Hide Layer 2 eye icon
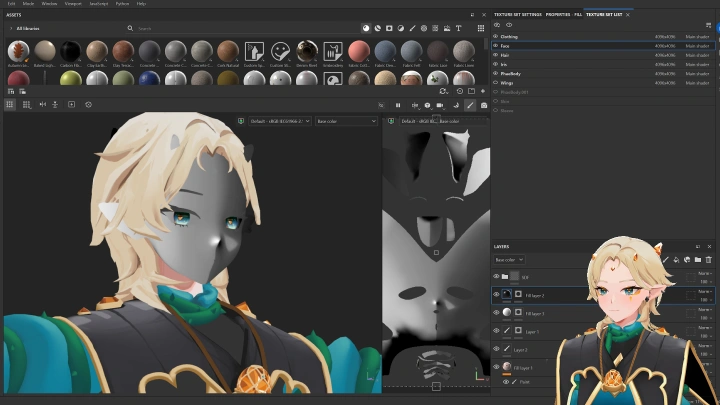Viewport: 720px width, 405px height. pyautogui.click(x=496, y=349)
